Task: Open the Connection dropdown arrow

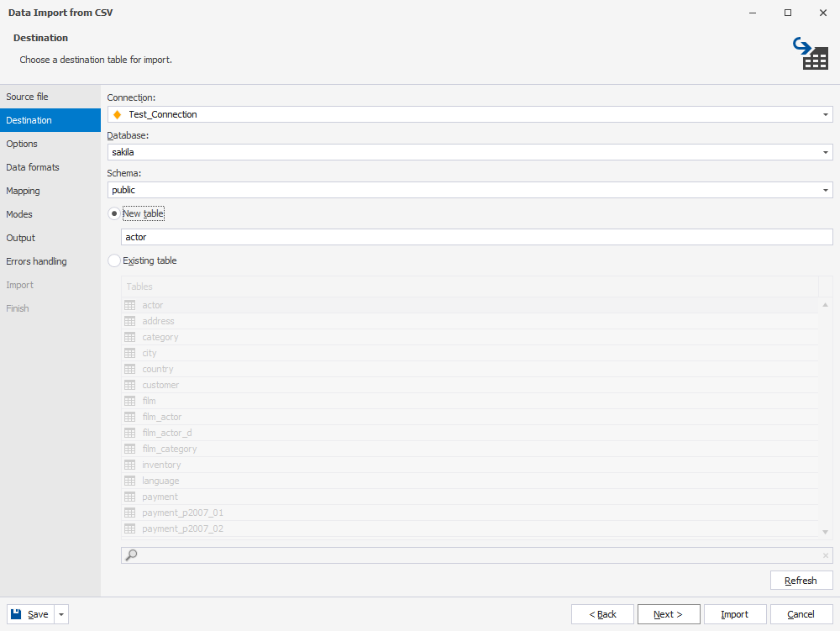Action: pyautogui.click(x=826, y=114)
